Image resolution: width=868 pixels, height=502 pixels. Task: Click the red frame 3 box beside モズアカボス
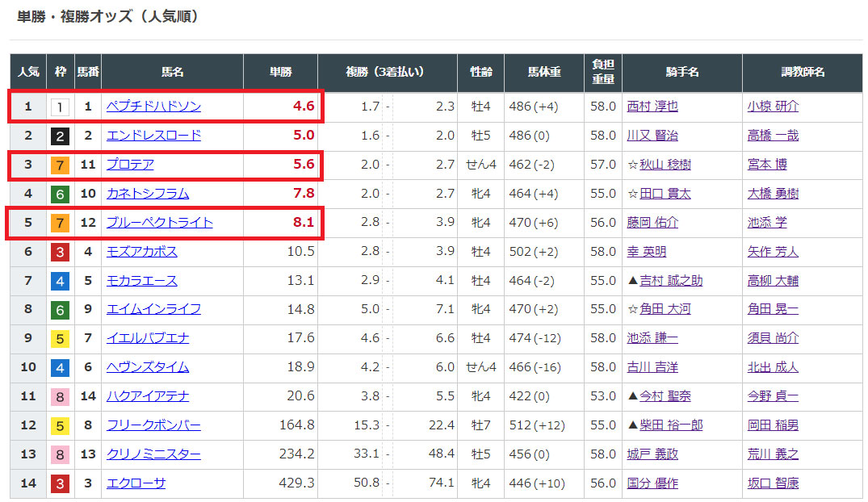[x=60, y=252]
